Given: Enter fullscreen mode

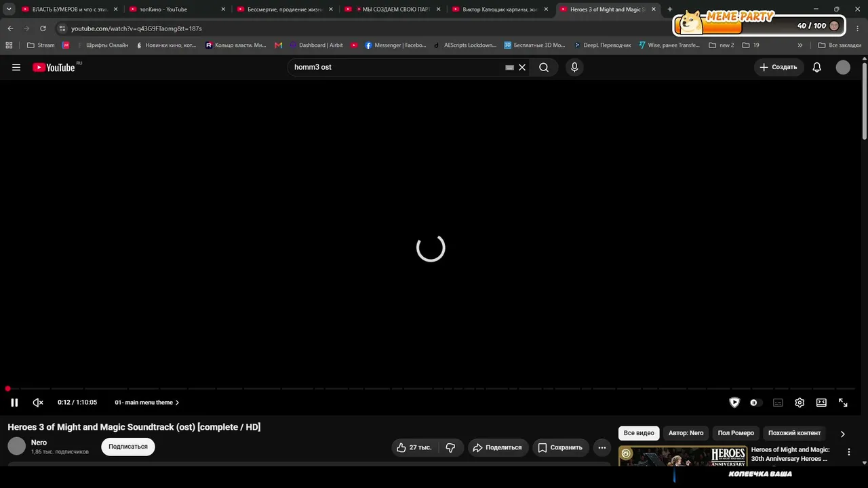Looking at the screenshot, I should 843,403.
